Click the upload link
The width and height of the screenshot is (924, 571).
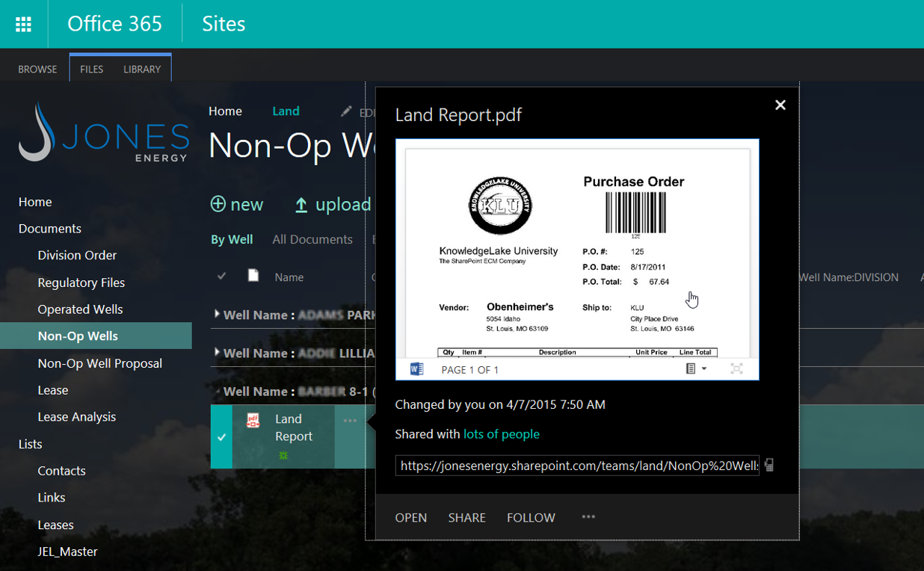(x=343, y=205)
